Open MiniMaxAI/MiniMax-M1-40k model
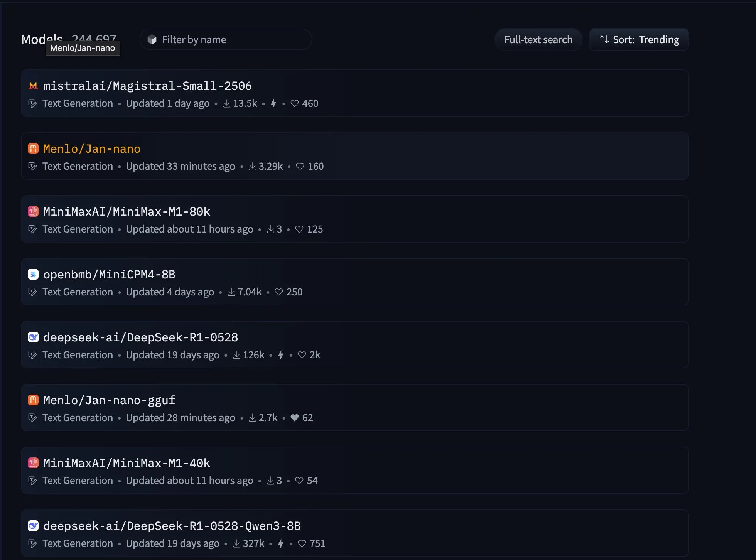 (127, 463)
